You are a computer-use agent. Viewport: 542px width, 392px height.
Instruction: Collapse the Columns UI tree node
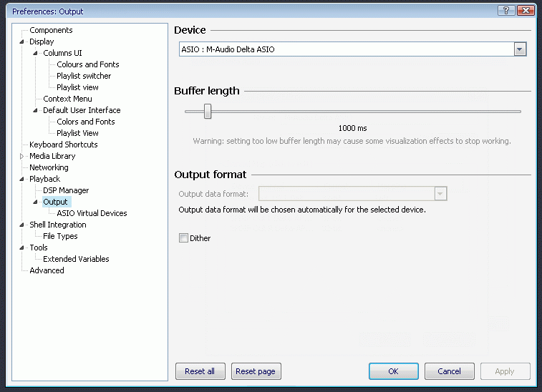tap(36, 53)
